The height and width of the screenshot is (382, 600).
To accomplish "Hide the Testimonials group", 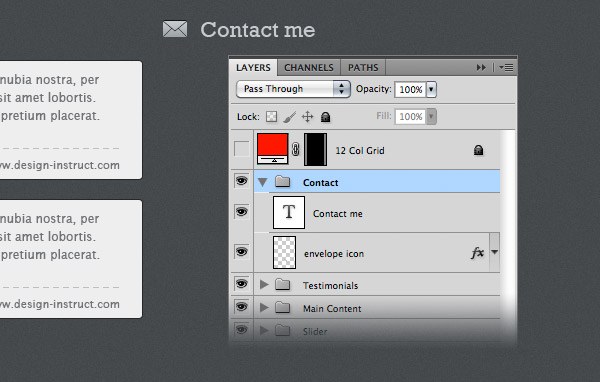I will [241, 284].
